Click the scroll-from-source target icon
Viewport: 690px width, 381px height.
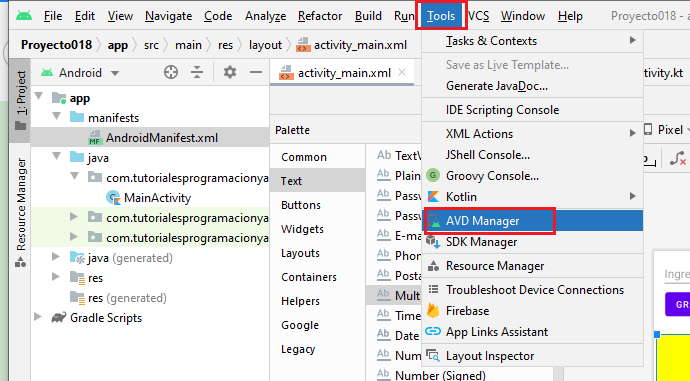point(171,72)
